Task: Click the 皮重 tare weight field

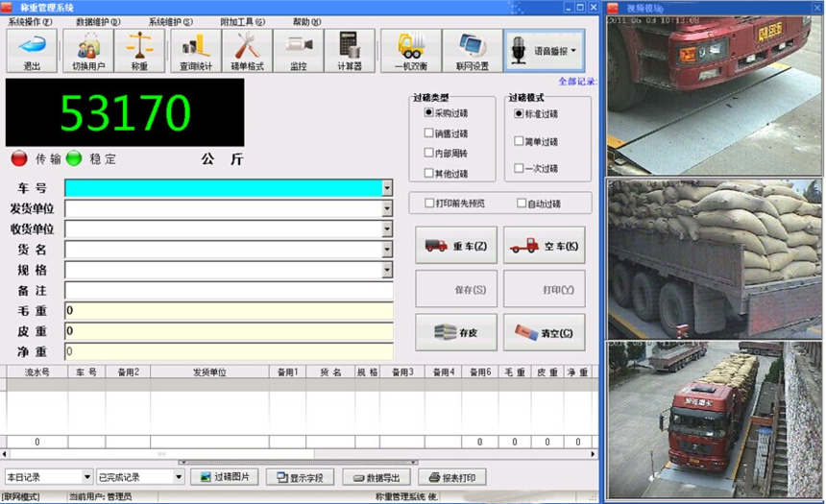Action: pyautogui.click(x=229, y=331)
